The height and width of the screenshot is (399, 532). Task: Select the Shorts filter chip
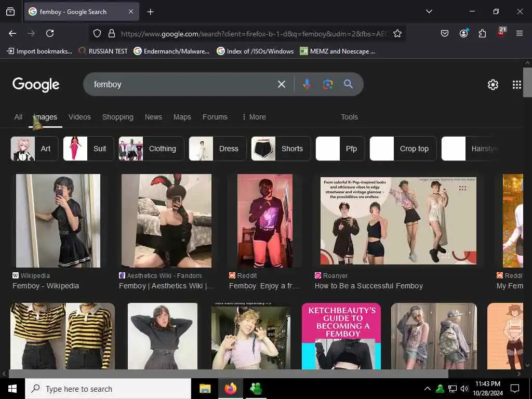pyautogui.click(x=281, y=149)
